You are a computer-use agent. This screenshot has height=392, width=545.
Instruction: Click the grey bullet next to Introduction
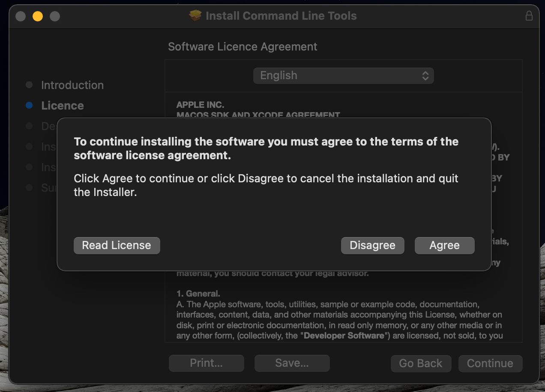(29, 85)
